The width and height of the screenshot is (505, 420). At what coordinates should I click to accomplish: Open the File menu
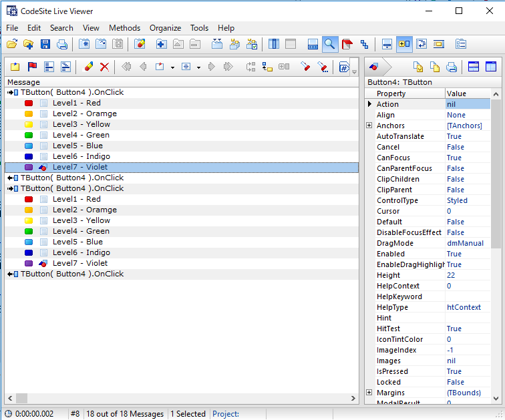click(x=12, y=28)
